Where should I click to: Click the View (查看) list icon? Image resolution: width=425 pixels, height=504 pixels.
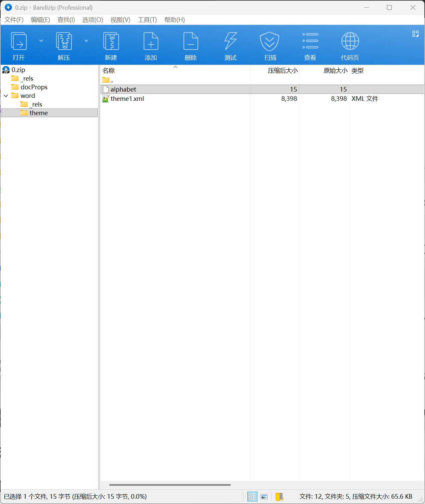(x=310, y=41)
